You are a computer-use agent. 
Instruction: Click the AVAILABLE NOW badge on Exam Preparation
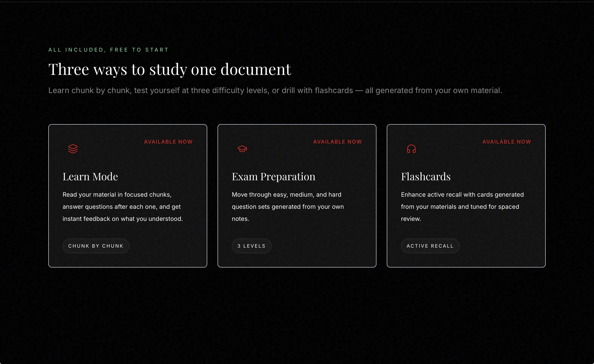[337, 141]
